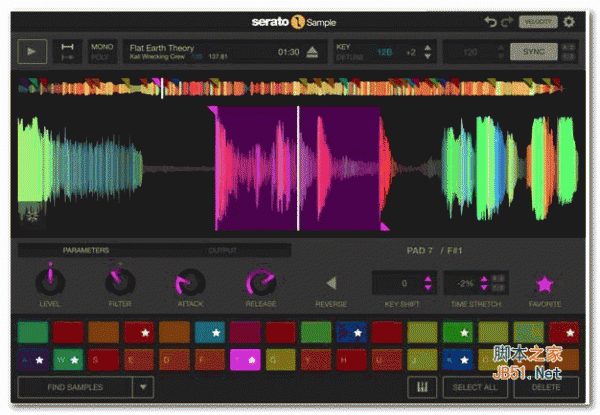This screenshot has height=415, width=600.
Task: Toggle the Velocity button
Action: coord(538,22)
